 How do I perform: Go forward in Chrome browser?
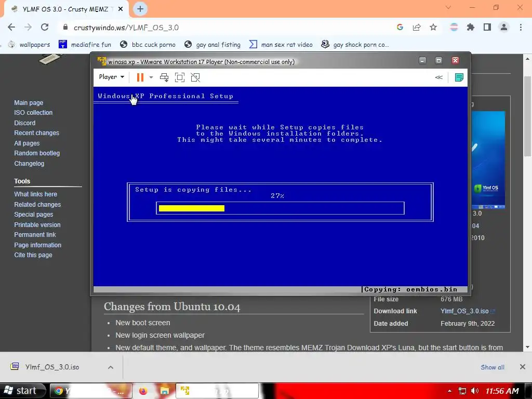click(28, 27)
